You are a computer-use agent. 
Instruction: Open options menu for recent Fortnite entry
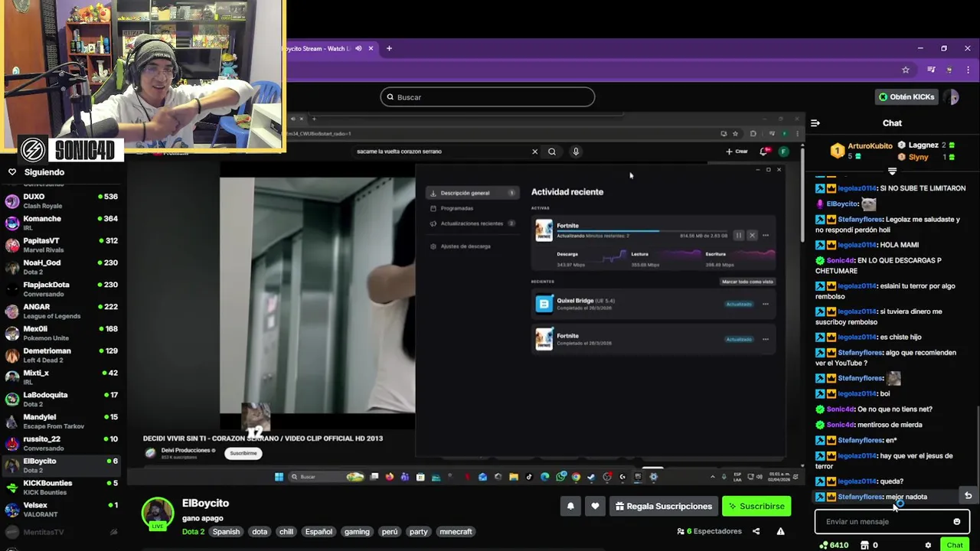[x=765, y=339]
